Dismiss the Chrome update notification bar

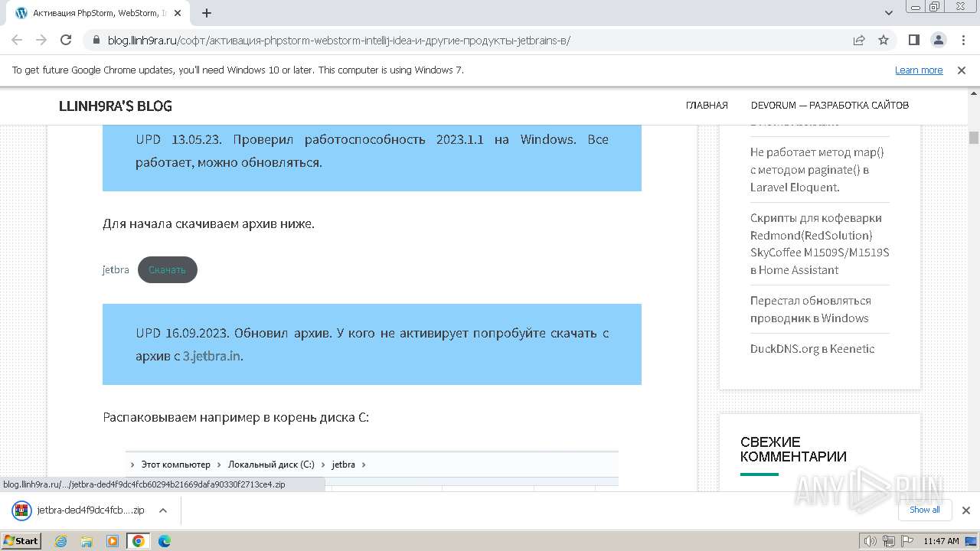pyautogui.click(x=962, y=70)
